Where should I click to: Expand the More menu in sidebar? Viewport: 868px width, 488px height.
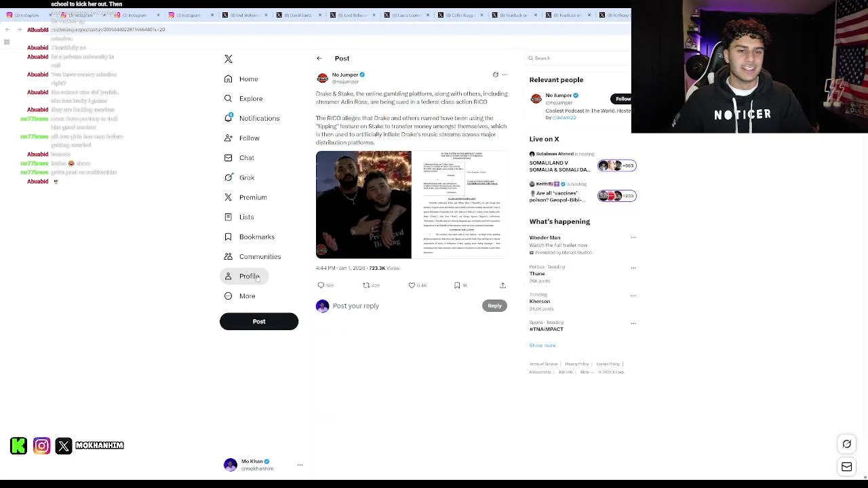239,296
